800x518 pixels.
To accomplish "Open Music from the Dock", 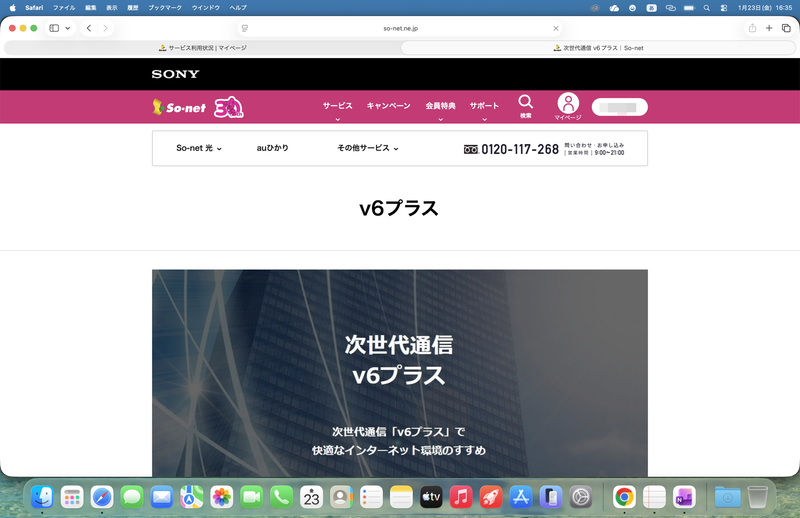I will click(461, 497).
